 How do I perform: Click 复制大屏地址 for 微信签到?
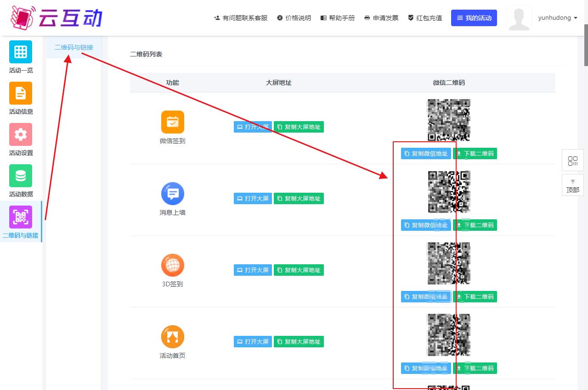[x=299, y=127]
